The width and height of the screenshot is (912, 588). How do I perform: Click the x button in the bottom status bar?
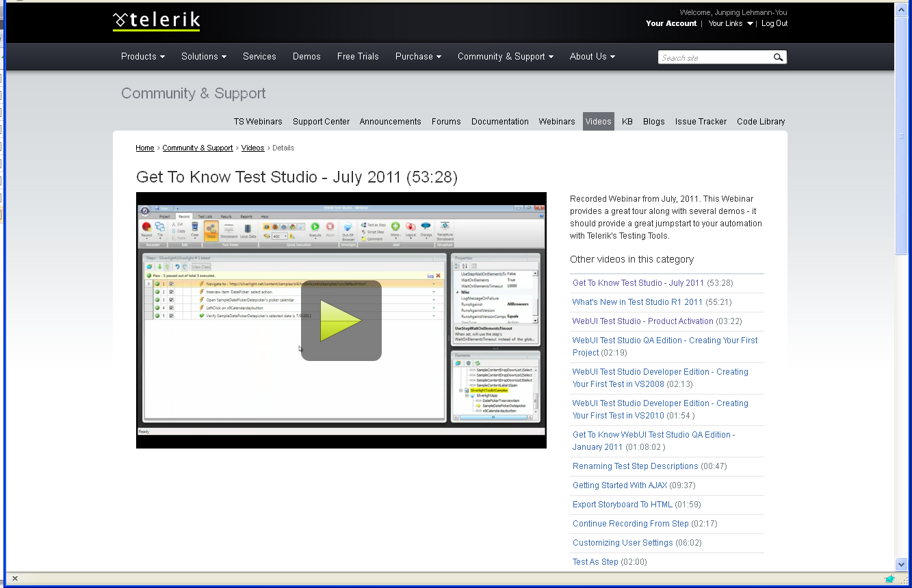(15, 578)
